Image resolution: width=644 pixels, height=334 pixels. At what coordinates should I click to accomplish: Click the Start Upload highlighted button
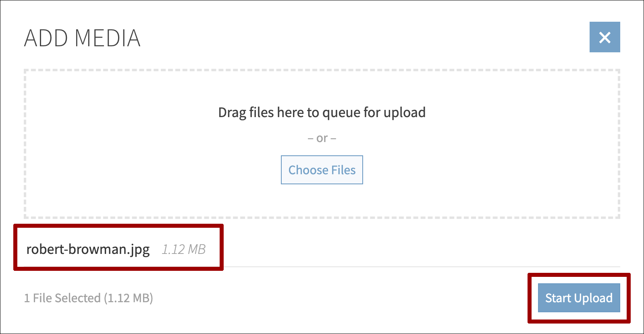click(x=579, y=298)
